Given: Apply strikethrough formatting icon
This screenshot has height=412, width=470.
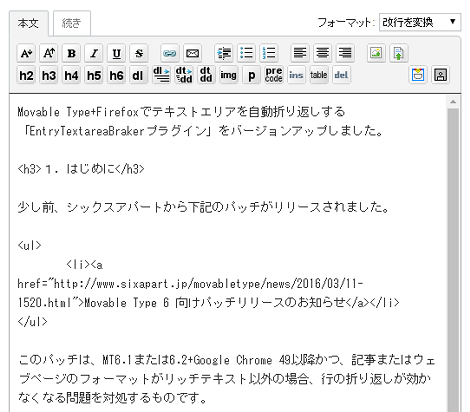Looking at the screenshot, I should [x=139, y=53].
